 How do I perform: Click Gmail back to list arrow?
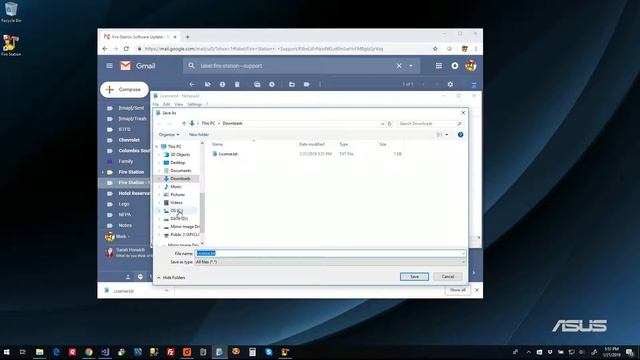(192, 84)
